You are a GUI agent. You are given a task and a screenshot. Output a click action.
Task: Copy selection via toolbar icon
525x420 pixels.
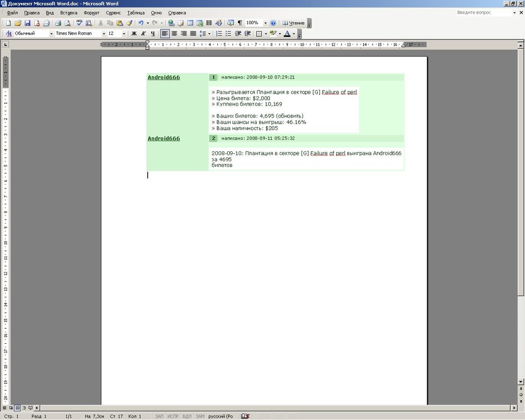(110, 23)
